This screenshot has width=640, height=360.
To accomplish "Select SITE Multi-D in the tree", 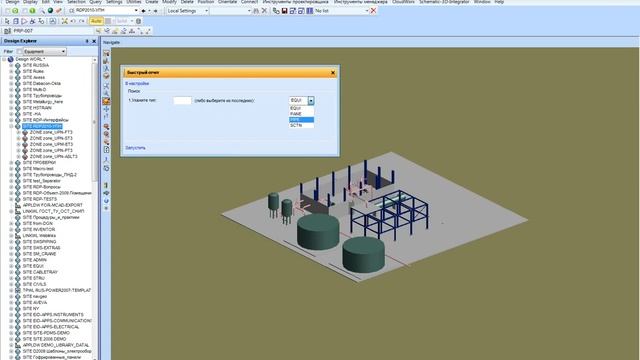I will click(x=34, y=89).
